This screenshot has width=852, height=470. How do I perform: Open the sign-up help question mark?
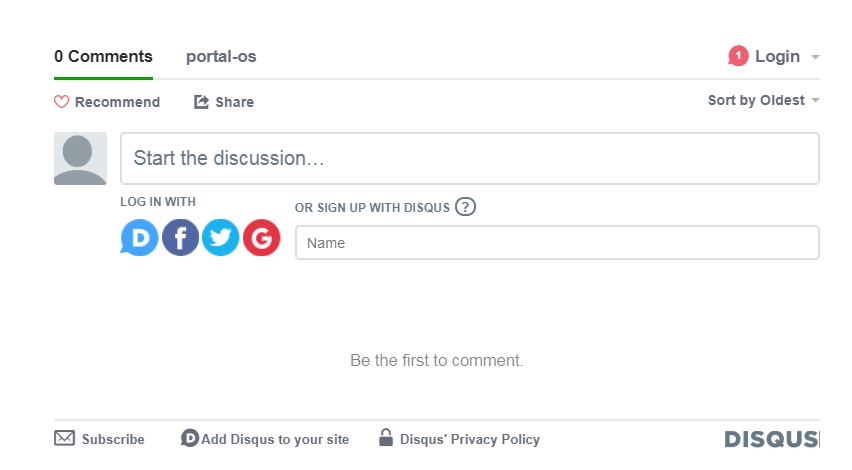[465, 207]
